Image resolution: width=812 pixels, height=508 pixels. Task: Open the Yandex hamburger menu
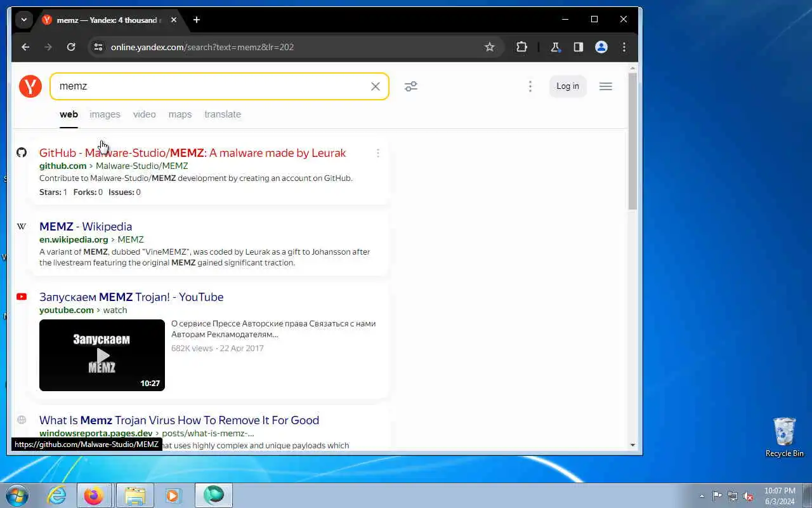point(606,86)
